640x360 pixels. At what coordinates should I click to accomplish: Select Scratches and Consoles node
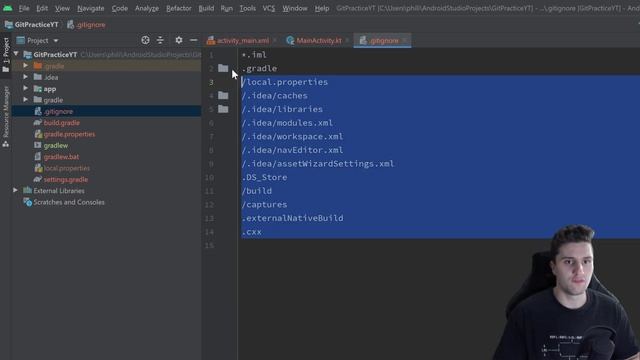pyautogui.click(x=69, y=202)
